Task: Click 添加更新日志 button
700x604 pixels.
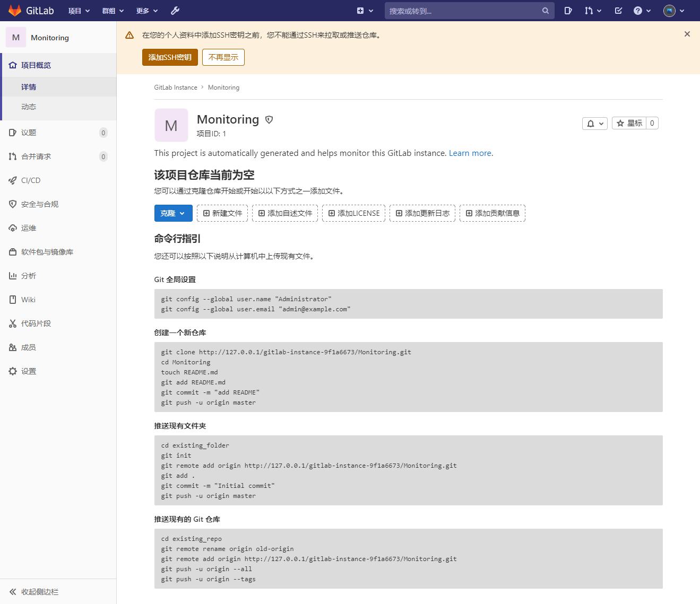Action: [x=422, y=213]
